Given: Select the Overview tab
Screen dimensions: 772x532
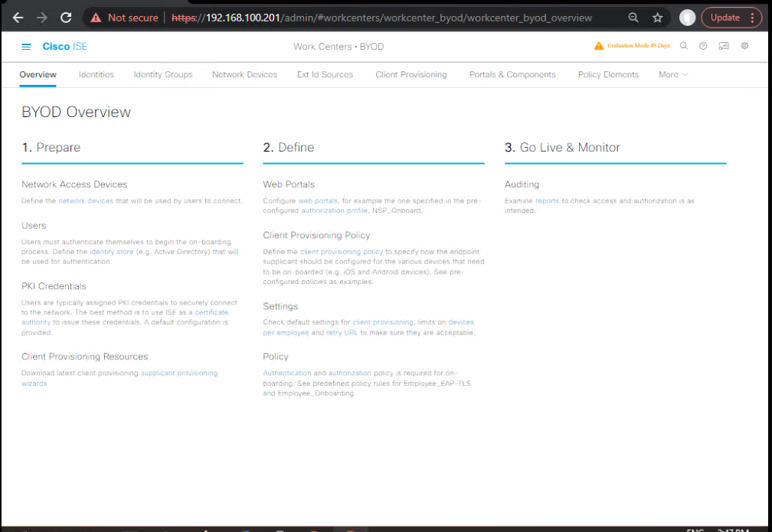Looking at the screenshot, I should point(38,75).
